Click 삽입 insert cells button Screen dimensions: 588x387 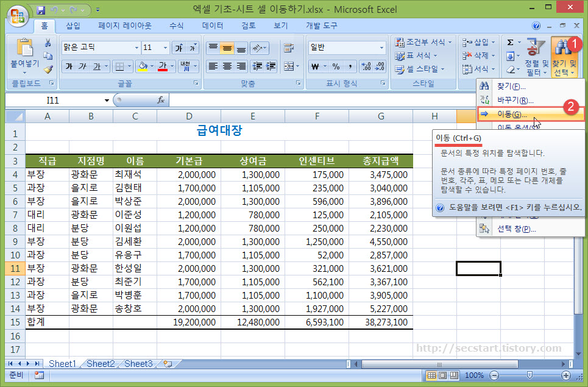478,42
